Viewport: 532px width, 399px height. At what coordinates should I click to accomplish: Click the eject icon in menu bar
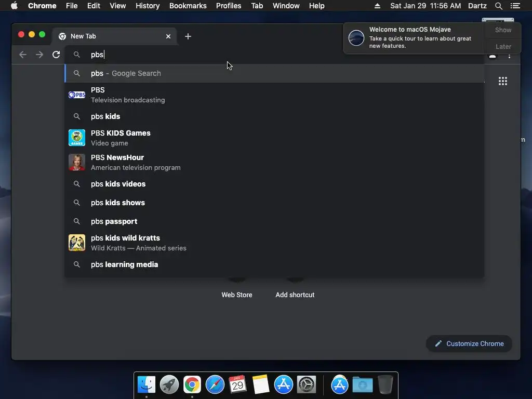click(377, 6)
